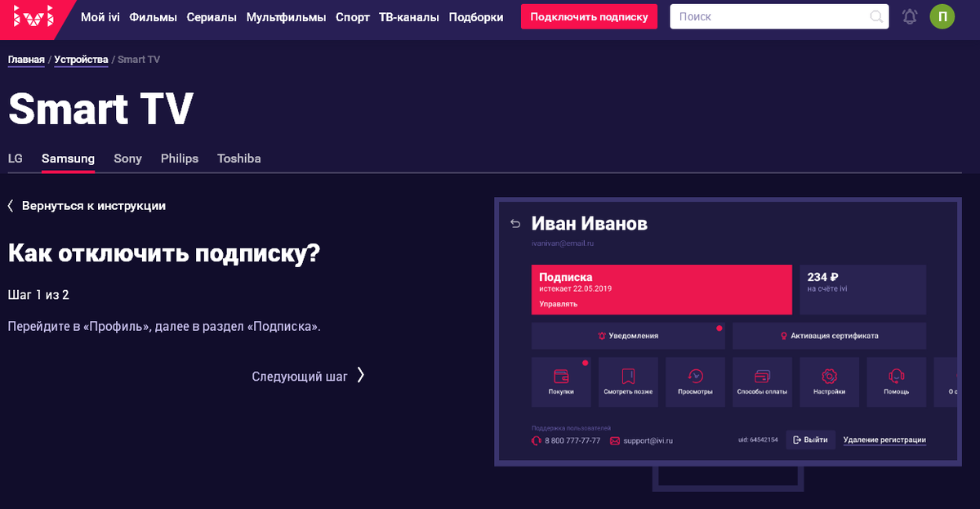Select the Помощь headset tile

click(x=896, y=382)
